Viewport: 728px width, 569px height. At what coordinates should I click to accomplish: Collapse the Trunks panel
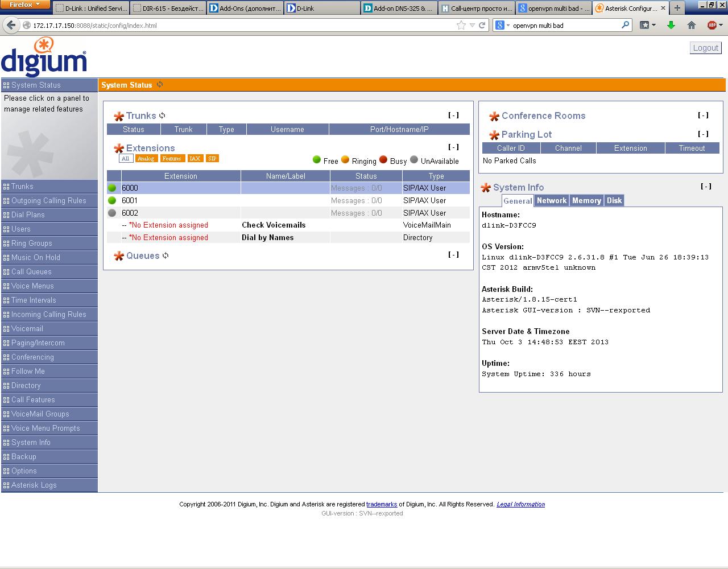[453, 115]
